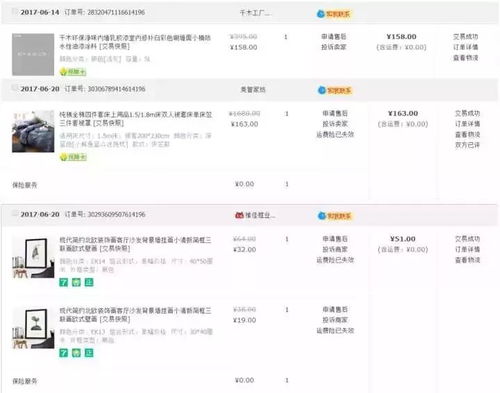Image resolution: width=500 pixels, height=393 pixels.
Task: Click the credit card badge under the paint product
Action: (73, 71)
